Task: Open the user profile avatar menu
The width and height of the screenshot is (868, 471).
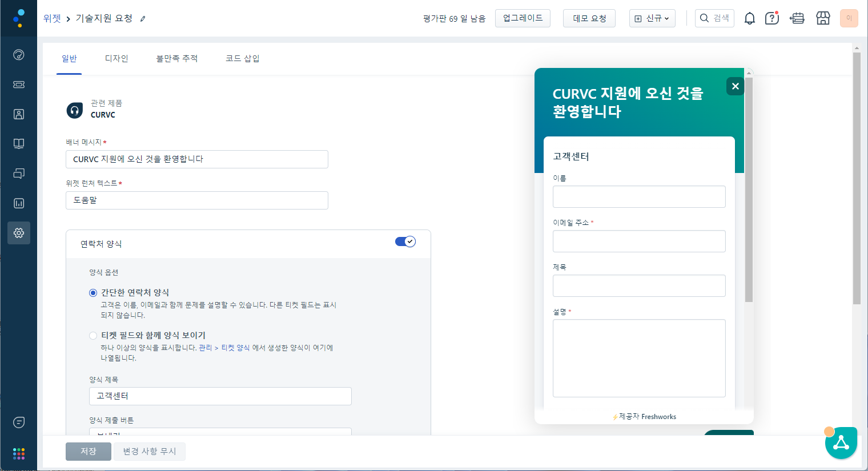Action: coord(849,18)
